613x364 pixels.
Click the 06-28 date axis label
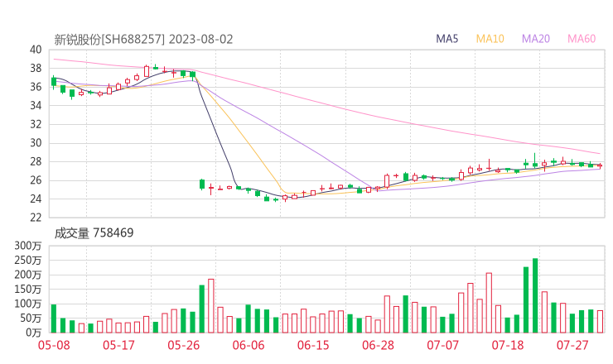click(x=378, y=345)
